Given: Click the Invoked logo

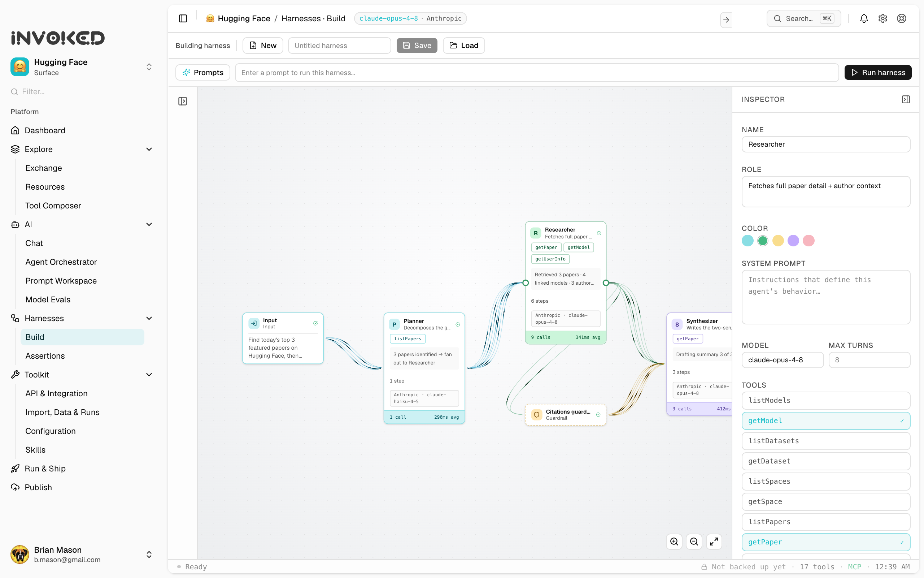Looking at the screenshot, I should (58, 38).
